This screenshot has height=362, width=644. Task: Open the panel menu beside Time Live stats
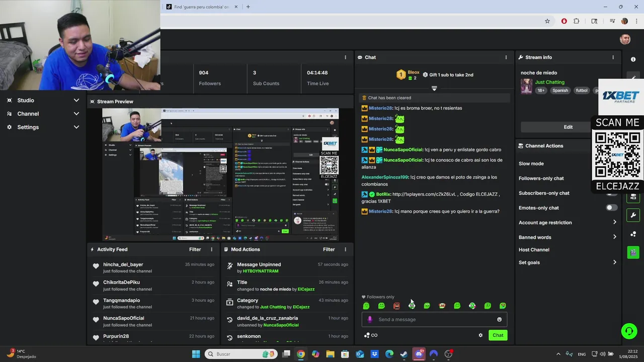(x=345, y=57)
